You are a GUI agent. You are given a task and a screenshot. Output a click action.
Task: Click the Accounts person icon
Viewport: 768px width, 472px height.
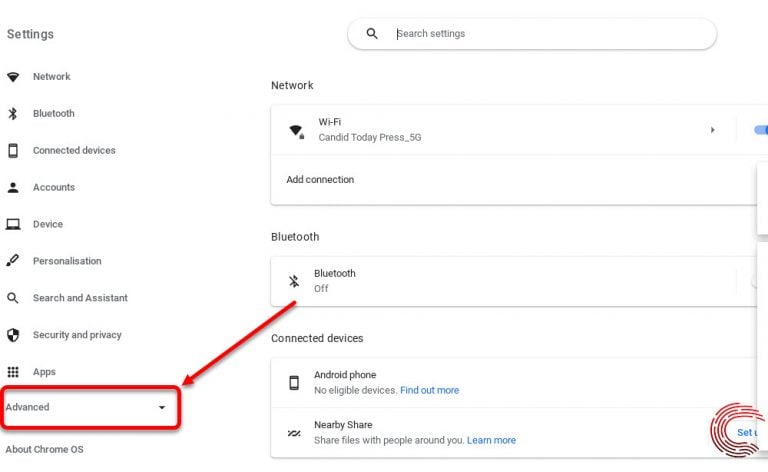pyautogui.click(x=13, y=188)
